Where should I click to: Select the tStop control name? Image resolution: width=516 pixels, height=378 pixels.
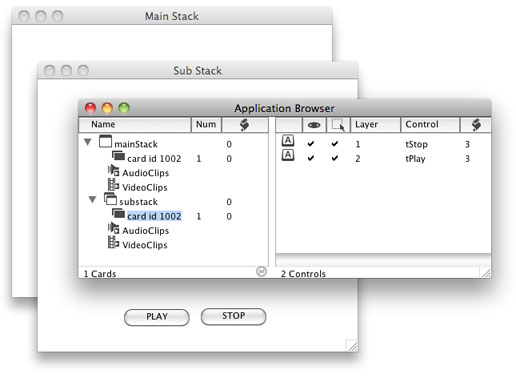416,144
